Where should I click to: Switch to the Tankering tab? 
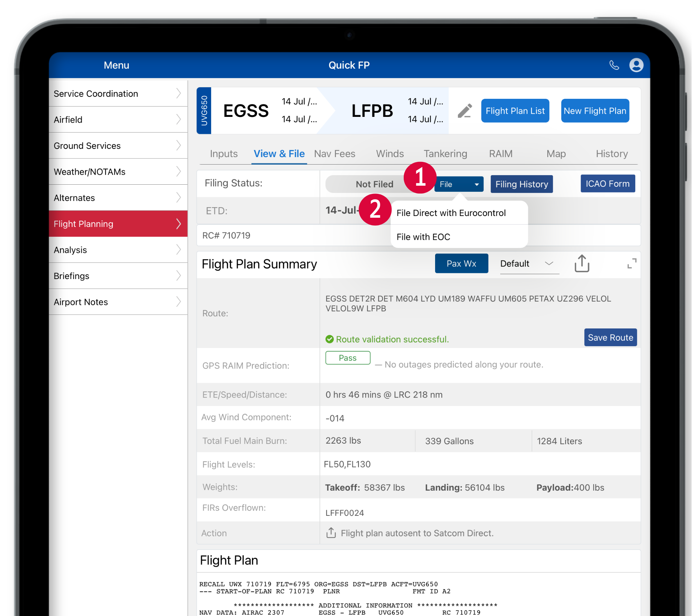pyautogui.click(x=445, y=154)
